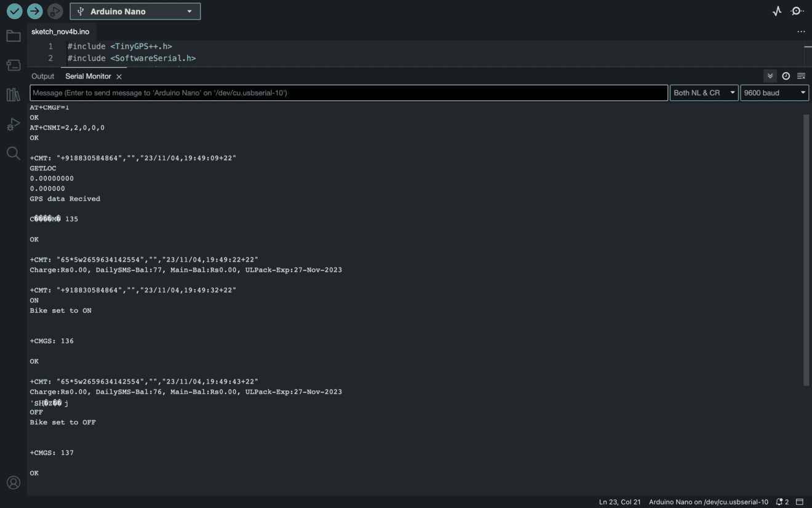Open the Serial Plotter
Screen dimensions: 812x508
[x=777, y=11]
